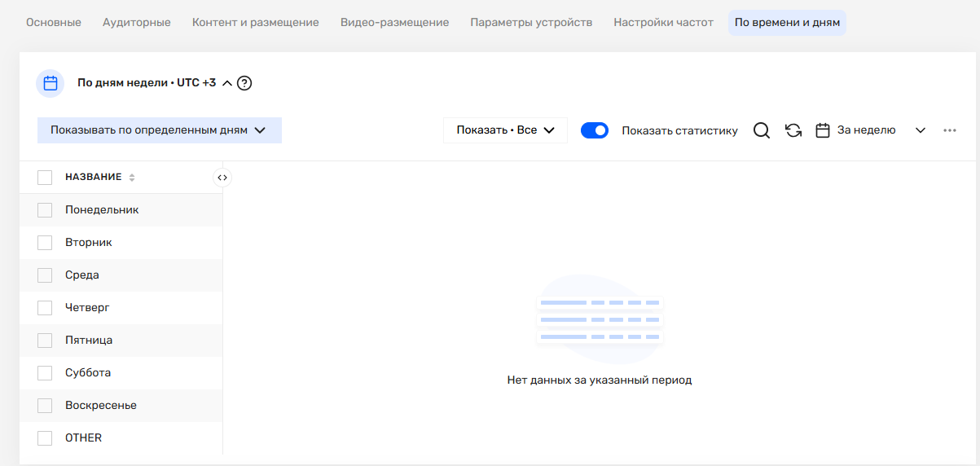Check the OTHER checkbox
Image resolution: width=980 pixels, height=466 pixels.
(x=45, y=437)
